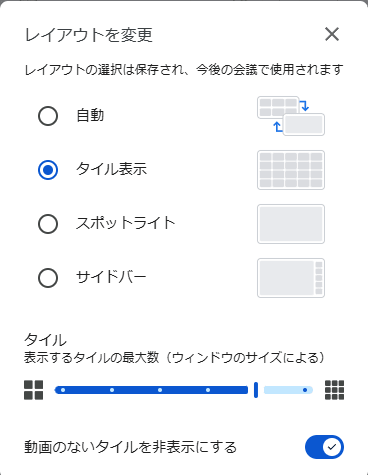Screen dimensions: 368x475
Task: Click the spotlight layout preview icon
Action: (x=291, y=224)
